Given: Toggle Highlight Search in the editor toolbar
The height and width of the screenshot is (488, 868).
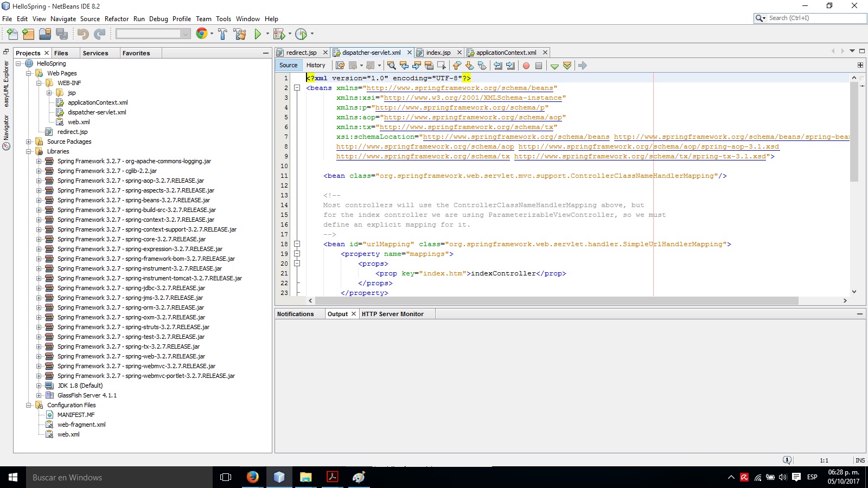Looking at the screenshot, I should click(429, 65).
